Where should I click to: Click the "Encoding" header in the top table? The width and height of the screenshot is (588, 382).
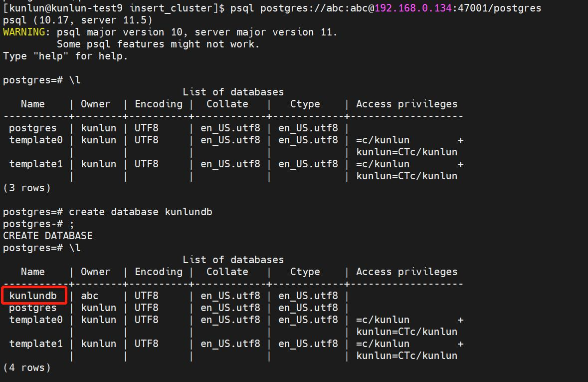(x=159, y=104)
